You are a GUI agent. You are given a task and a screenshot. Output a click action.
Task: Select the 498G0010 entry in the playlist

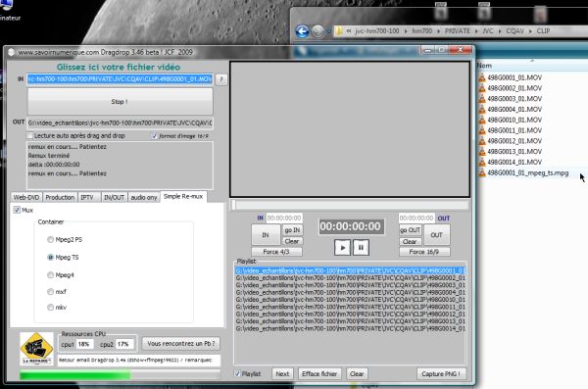pos(350,300)
